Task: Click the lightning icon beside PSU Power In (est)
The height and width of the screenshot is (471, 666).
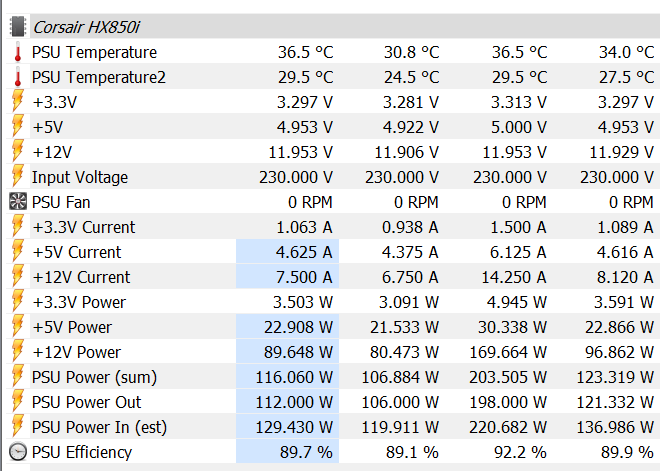Action: pos(18,427)
